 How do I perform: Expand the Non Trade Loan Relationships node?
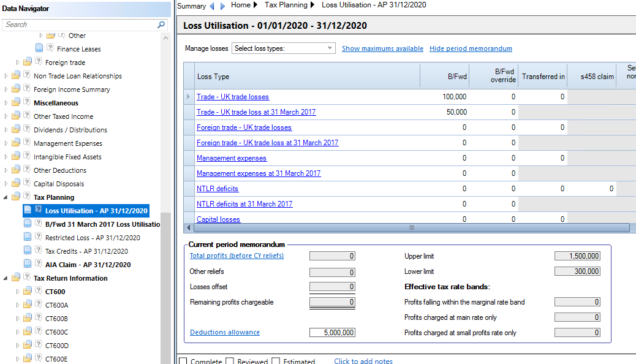(6, 76)
